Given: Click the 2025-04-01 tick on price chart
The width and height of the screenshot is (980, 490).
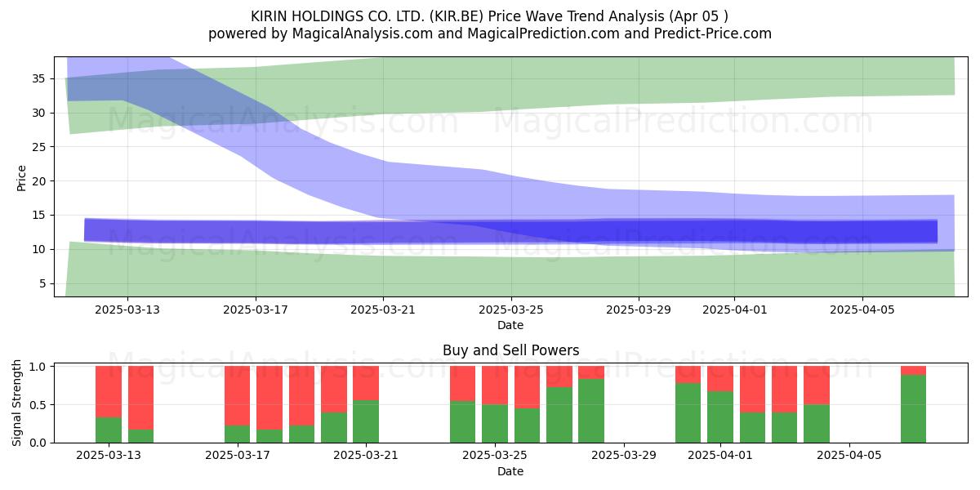Looking at the screenshot, I should click(x=735, y=310).
